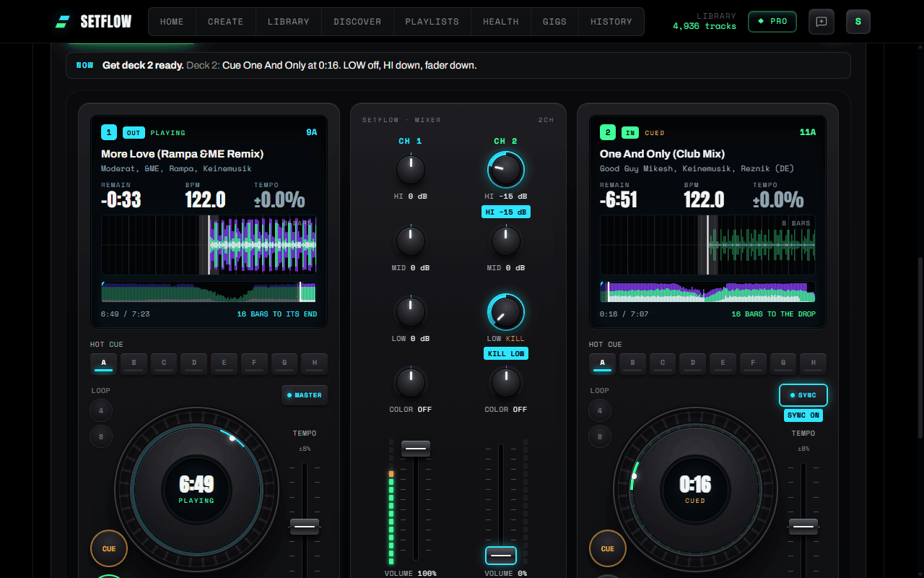
Task: Hit the CUE button on deck 1
Action: click(x=109, y=548)
